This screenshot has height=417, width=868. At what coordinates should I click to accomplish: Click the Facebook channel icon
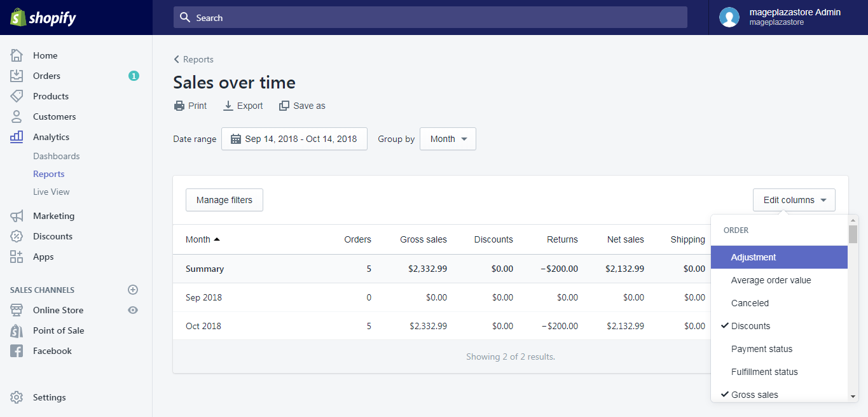(17, 351)
